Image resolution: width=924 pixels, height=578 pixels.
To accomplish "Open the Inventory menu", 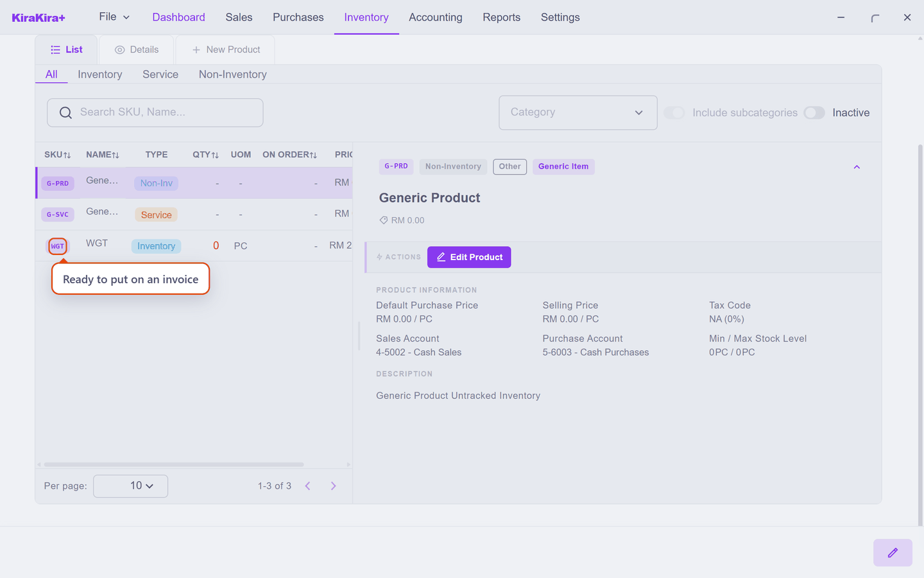I will pyautogui.click(x=366, y=17).
